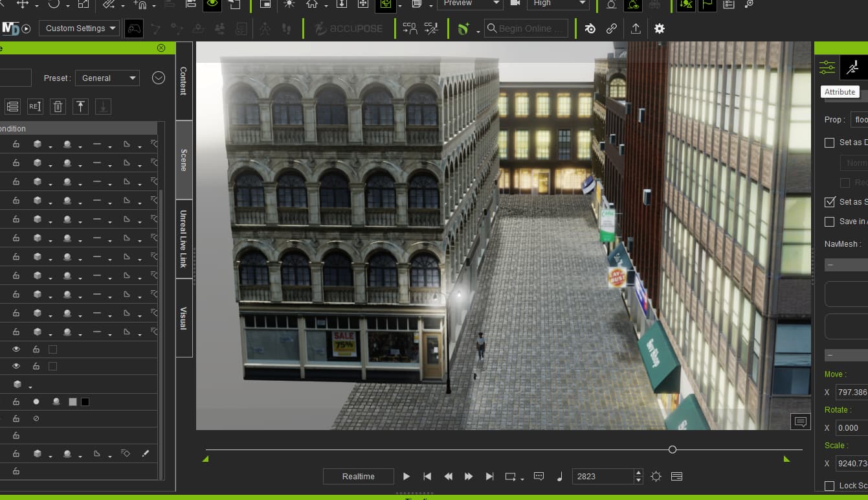This screenshot has width=868, height=500.
Task: Click the black color swatch in scene list
Action: (85, 402)
